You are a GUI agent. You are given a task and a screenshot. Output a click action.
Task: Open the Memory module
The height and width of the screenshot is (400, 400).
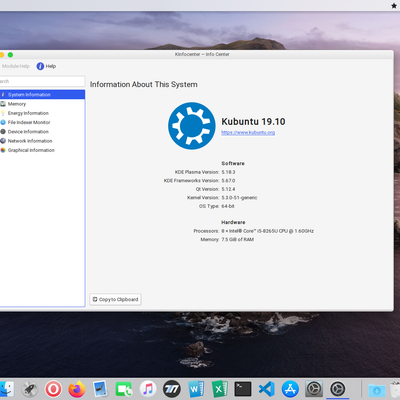tap(42, 104)
